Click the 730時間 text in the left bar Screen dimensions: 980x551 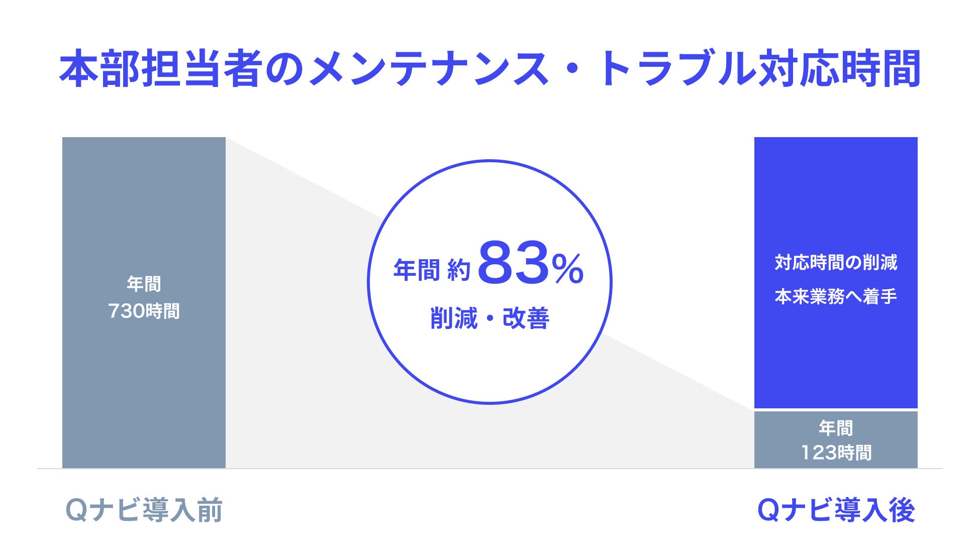pos(144,311)
